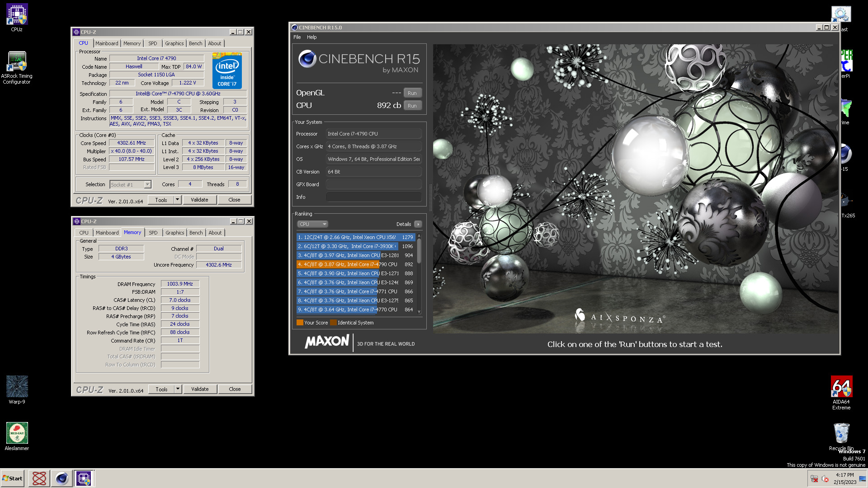Click the Intel Core i7 logo in CPU-Z

[x=227, y=70]
